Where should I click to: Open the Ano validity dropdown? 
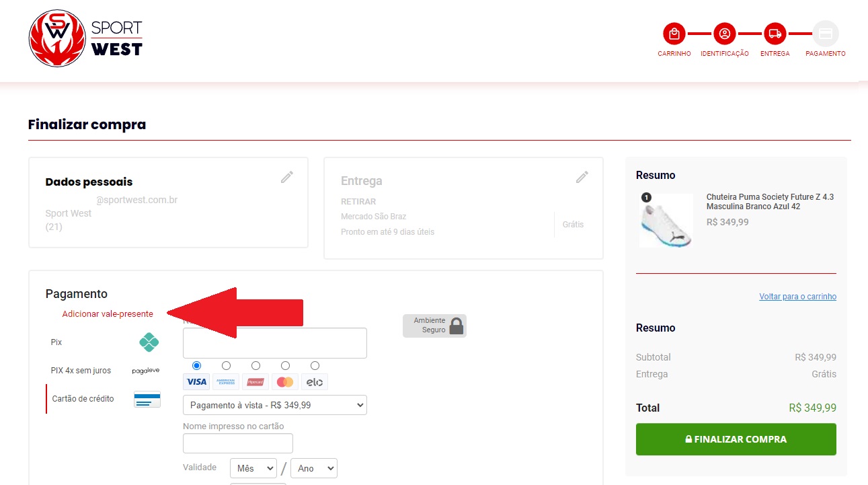pos(314,468)
